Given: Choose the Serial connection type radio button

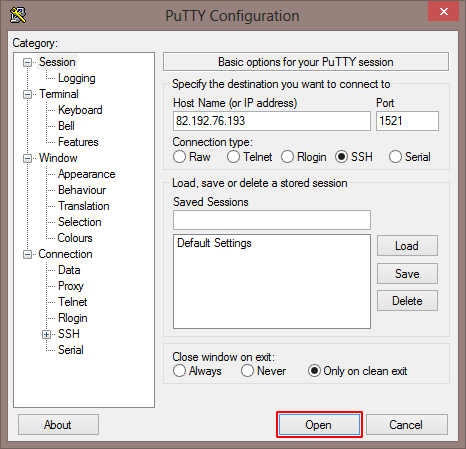Looking at the screenshot, I should click(395, 157).
